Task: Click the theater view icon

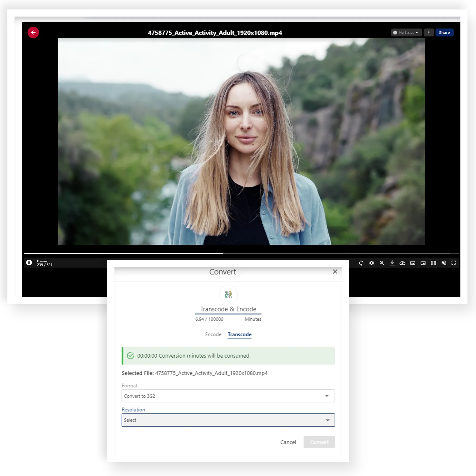Action: (x=433, y=263)
